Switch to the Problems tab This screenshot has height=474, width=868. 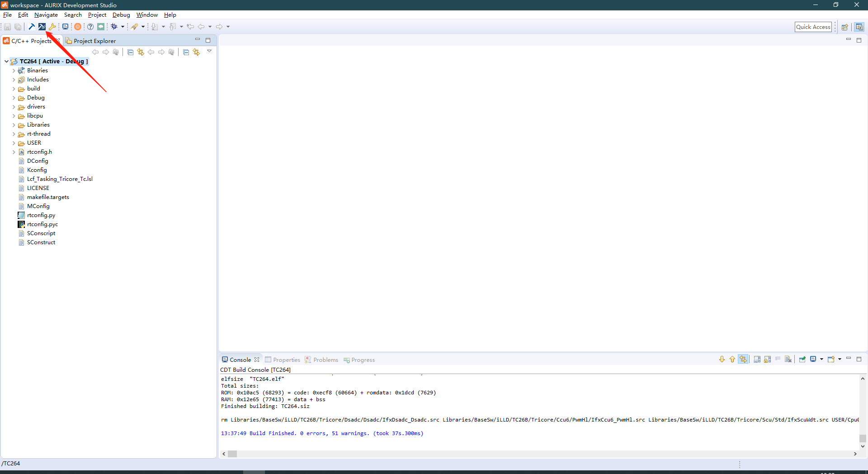pos(321,360)
